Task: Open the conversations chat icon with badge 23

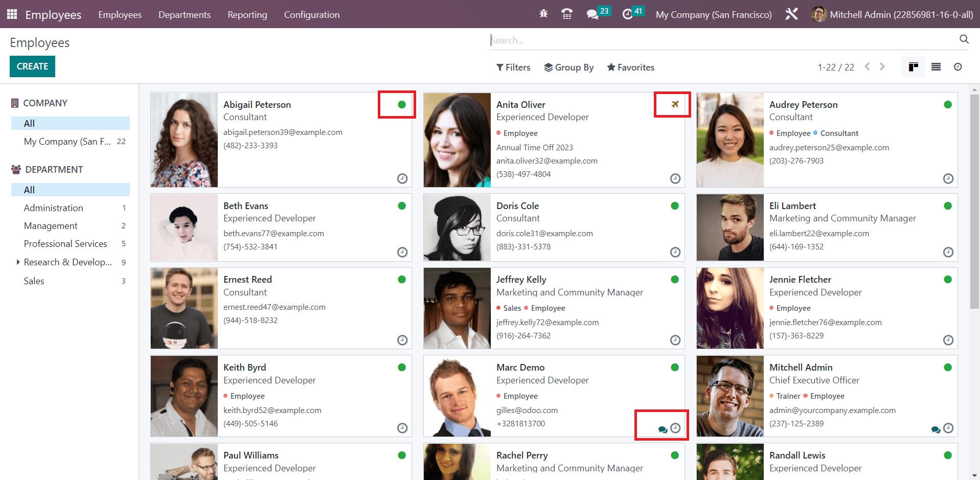Action: coord(592,14)
